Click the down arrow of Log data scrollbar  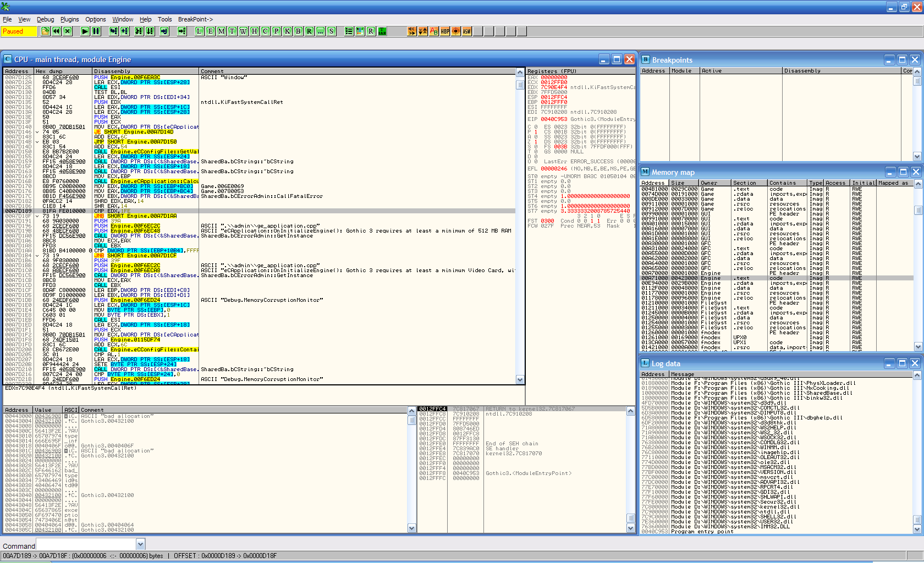pos(917,529)
